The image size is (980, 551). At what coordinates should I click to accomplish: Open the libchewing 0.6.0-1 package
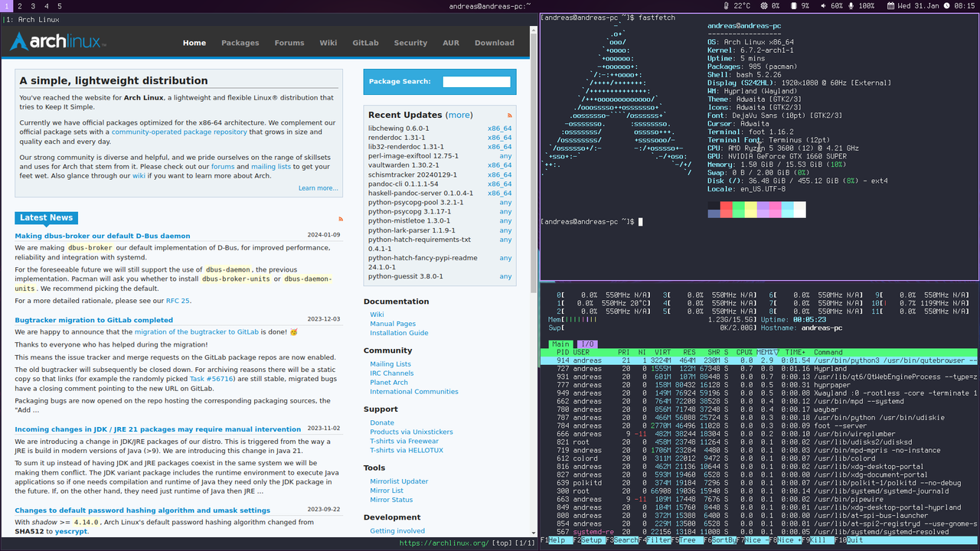(x=399, y=129)
